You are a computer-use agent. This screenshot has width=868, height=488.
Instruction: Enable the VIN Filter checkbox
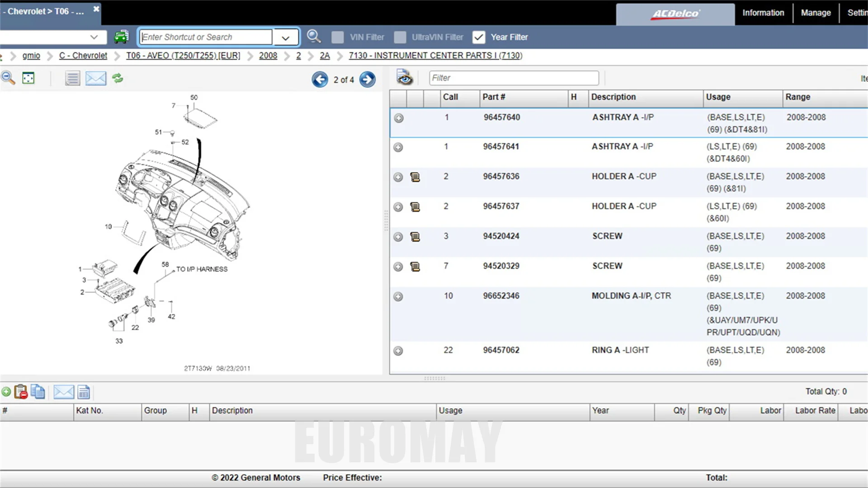[x=338, y=37]
